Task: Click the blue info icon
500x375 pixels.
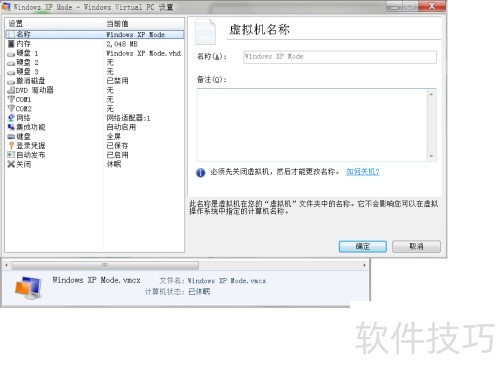Action: pyautogui.click(x=200, y=173)
